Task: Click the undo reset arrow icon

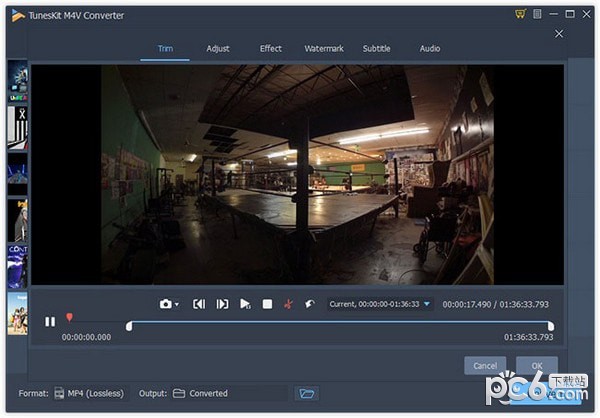Action: (310, 304)
